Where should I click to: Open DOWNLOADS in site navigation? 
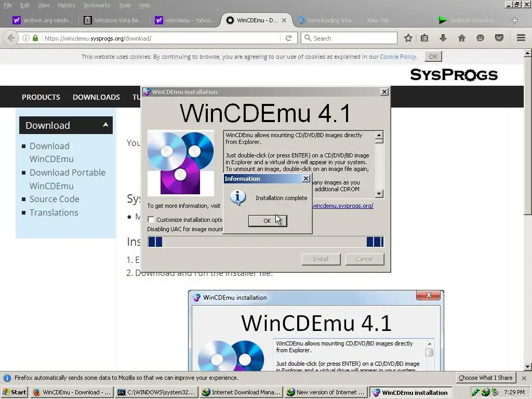point(96,97)
